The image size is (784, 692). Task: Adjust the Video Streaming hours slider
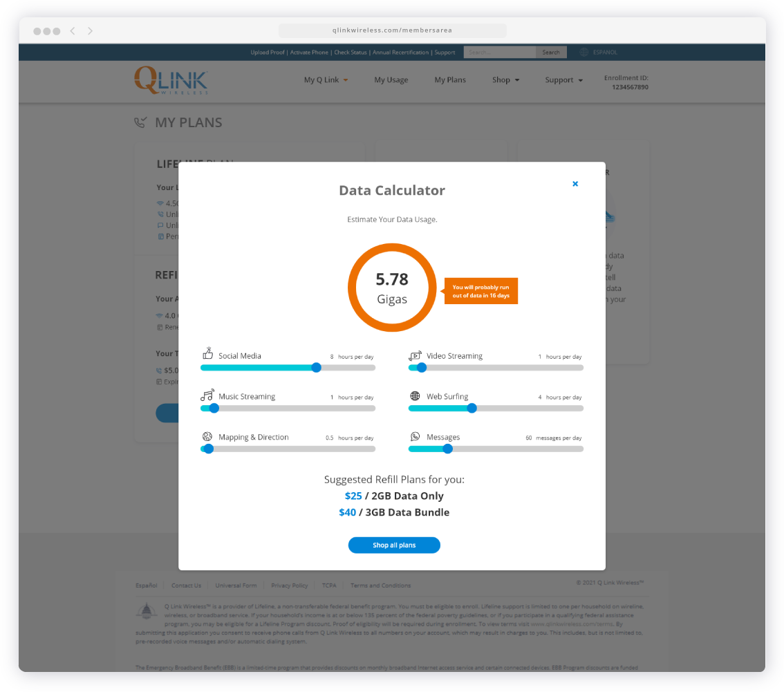pos(422,368)
